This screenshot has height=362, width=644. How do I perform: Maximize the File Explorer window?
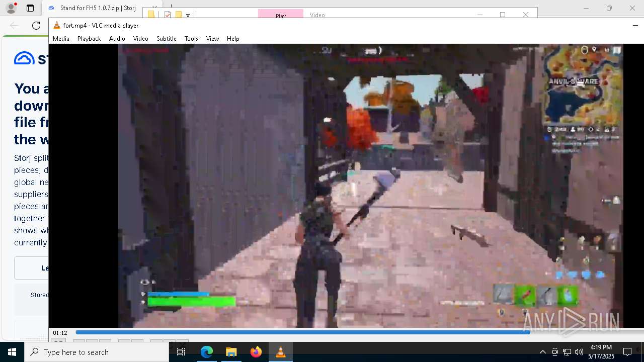[x=503, y=15]
